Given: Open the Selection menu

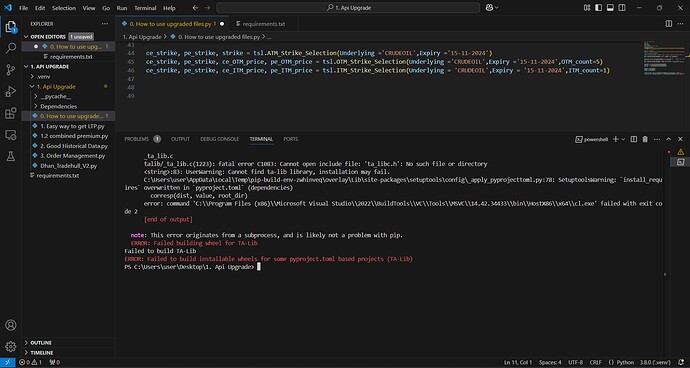Looking at the screenshot, I should tap(64, 8).
